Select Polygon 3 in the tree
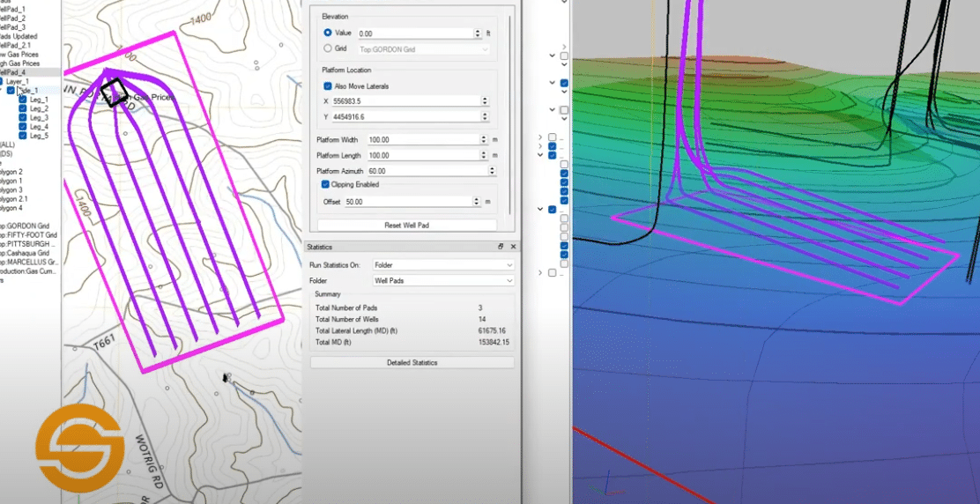 [11, 189]
